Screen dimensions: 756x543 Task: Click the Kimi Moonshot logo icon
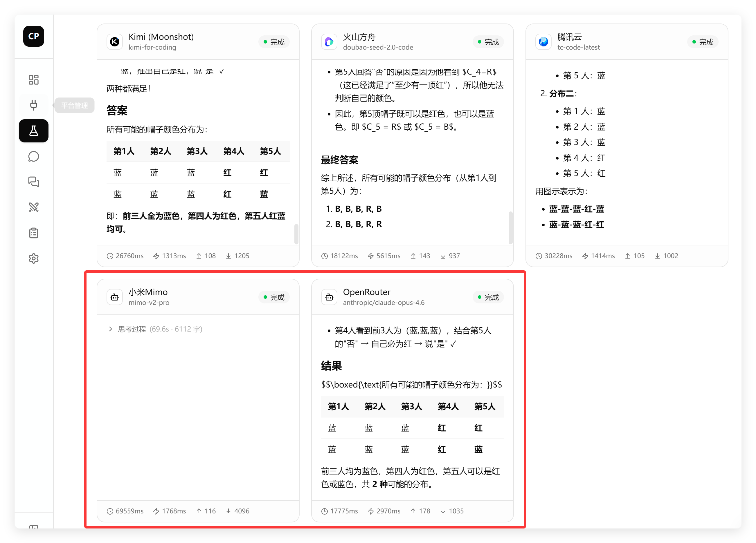pos(115,42)
